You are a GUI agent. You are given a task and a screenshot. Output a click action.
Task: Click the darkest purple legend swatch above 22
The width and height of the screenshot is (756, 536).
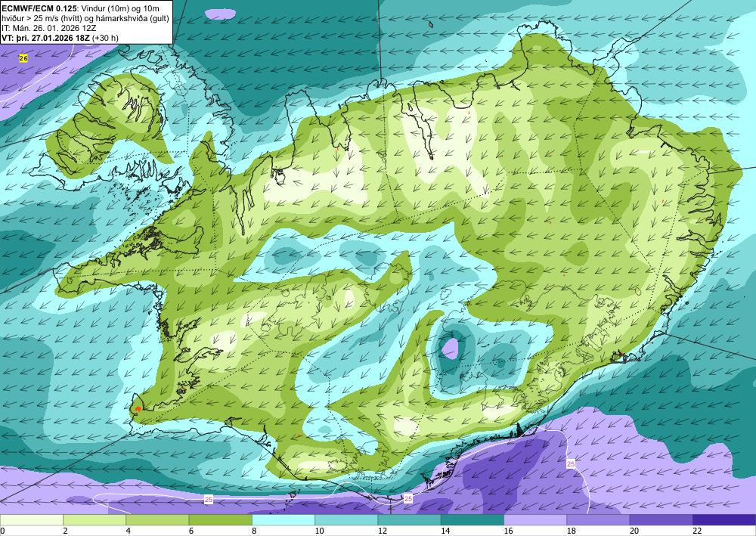724,520
